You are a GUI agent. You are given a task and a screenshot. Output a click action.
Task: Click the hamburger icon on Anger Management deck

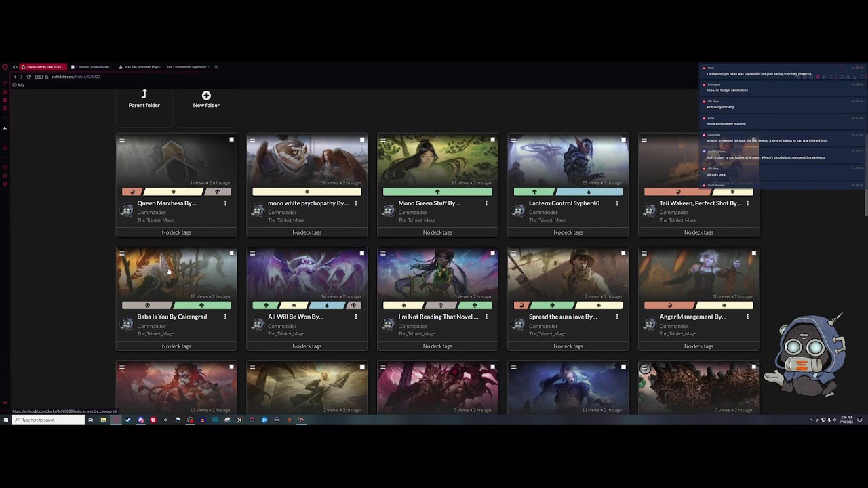point(644,253)
